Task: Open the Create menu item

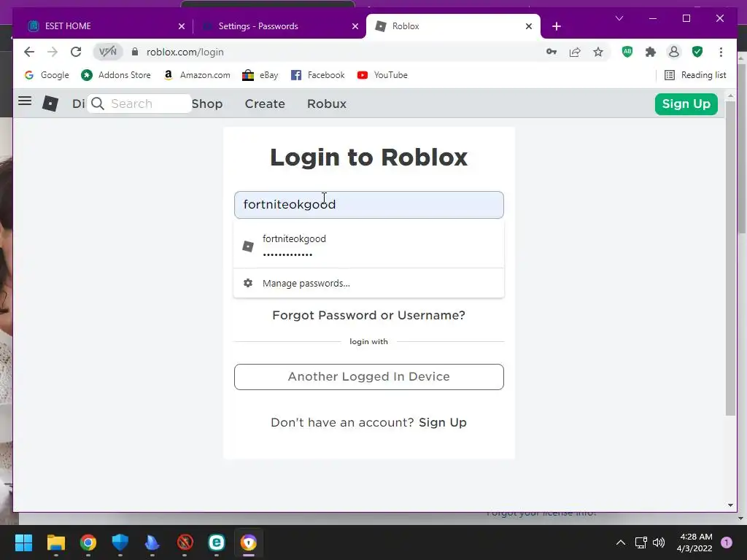Action: 265,104
